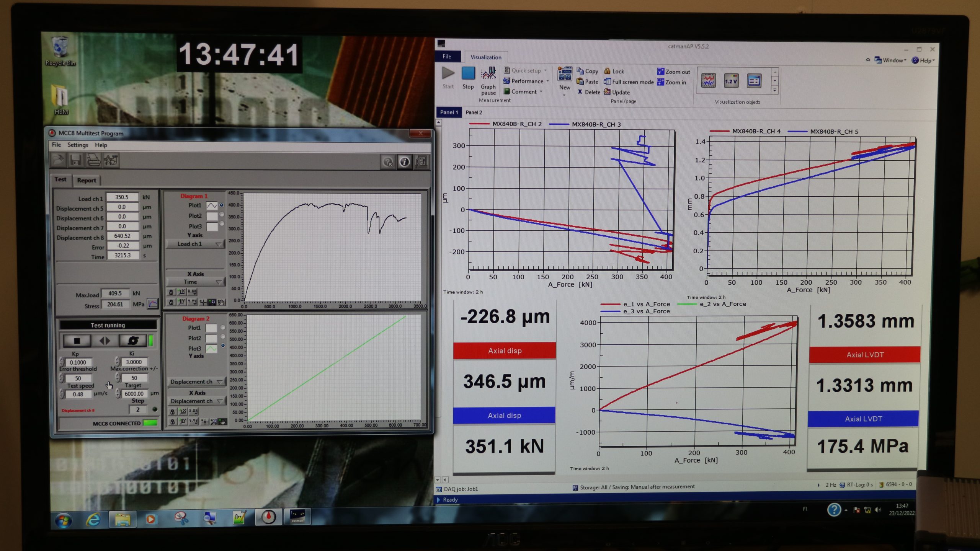980x551 pixels.
Task: Open Diagram 2 Y axis Displacement ch dropdown
Action: tap(197, 381)
